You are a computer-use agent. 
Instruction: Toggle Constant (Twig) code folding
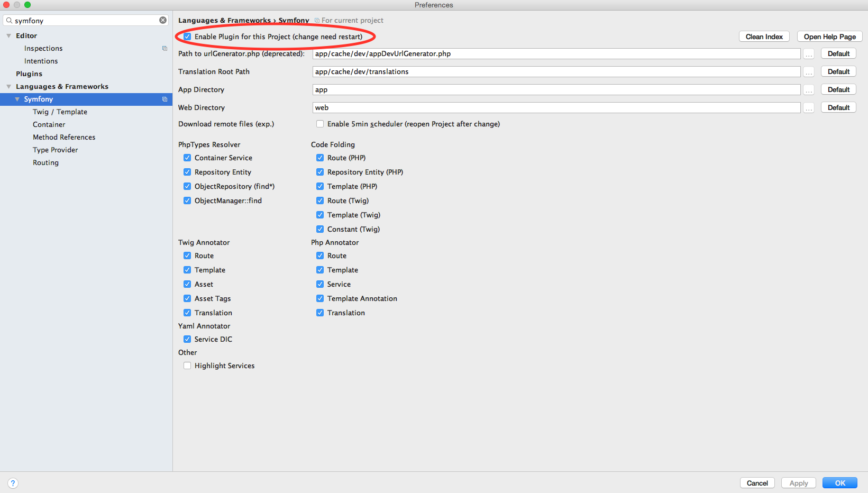click(320, 229)
